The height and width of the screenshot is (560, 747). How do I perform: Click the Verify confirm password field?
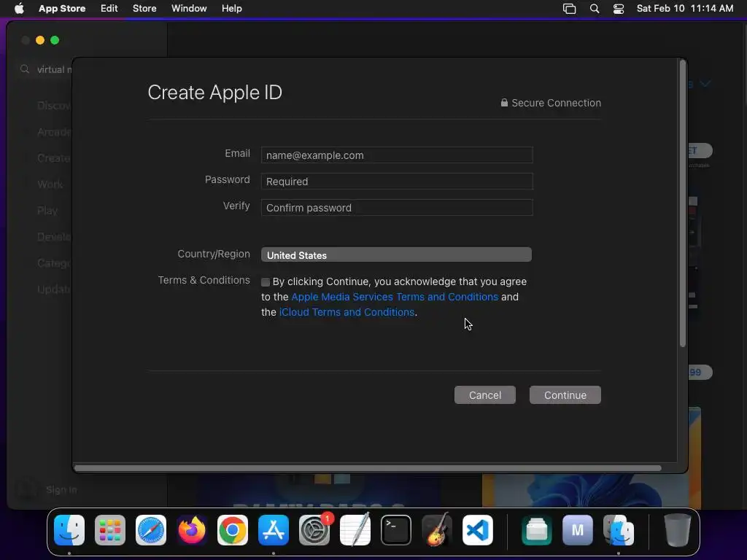point(397,207)
